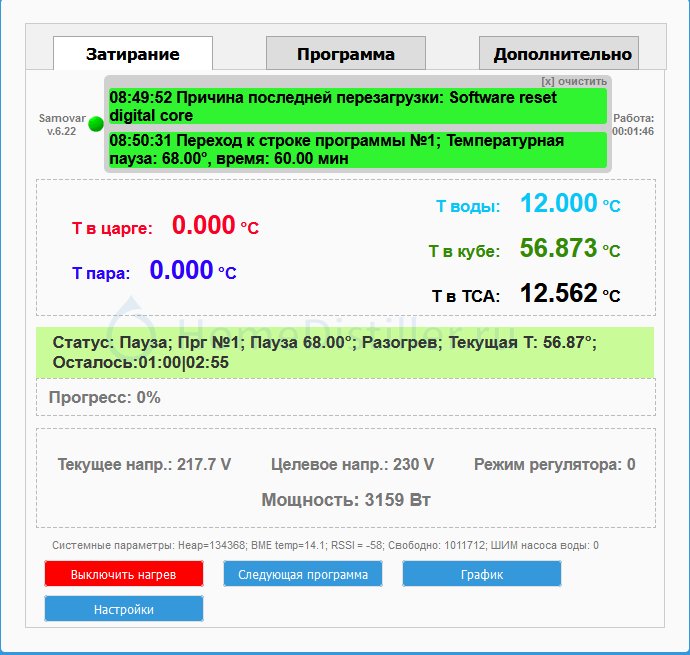The width and height of the screenshot is (690, 655).
Task: Click the Samovar v.6.22 version label
Action: click(62, 125)
